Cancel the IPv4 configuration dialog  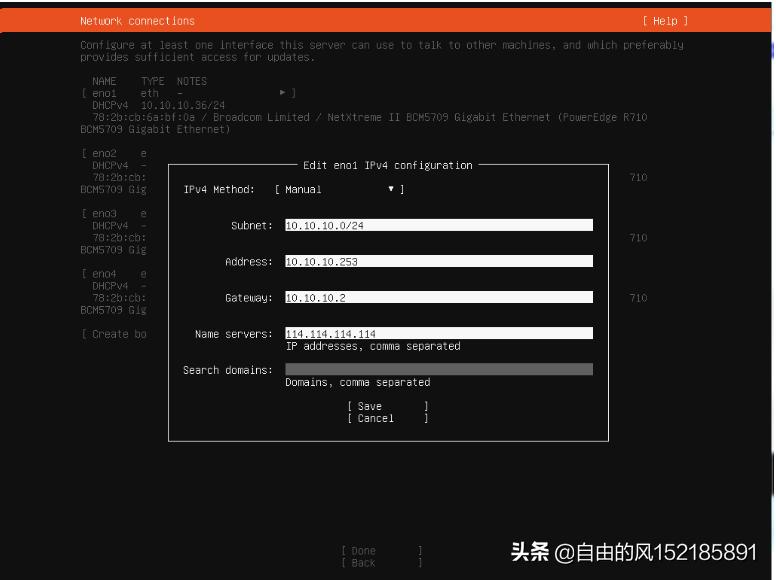[x=388, y=419]
